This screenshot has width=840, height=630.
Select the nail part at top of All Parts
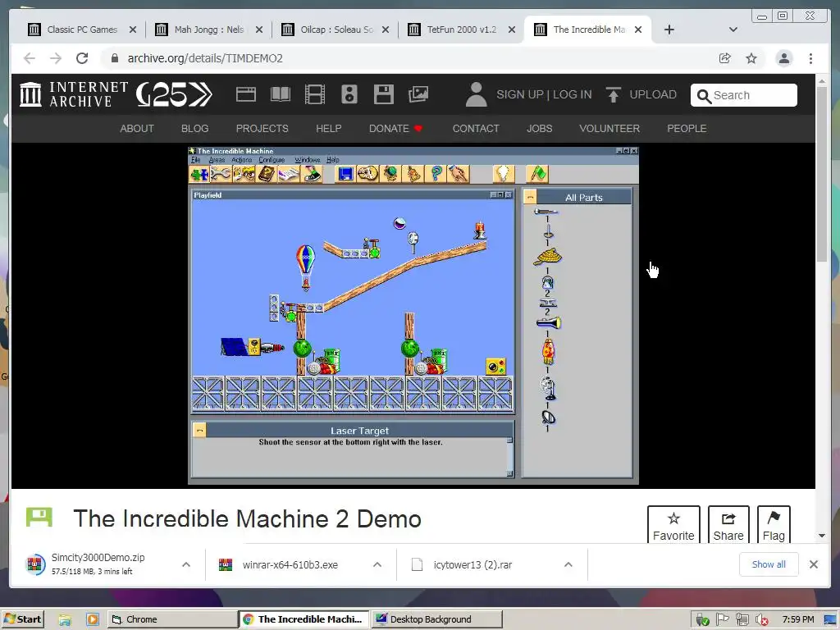pyautogui.click(x=546, y=212)
